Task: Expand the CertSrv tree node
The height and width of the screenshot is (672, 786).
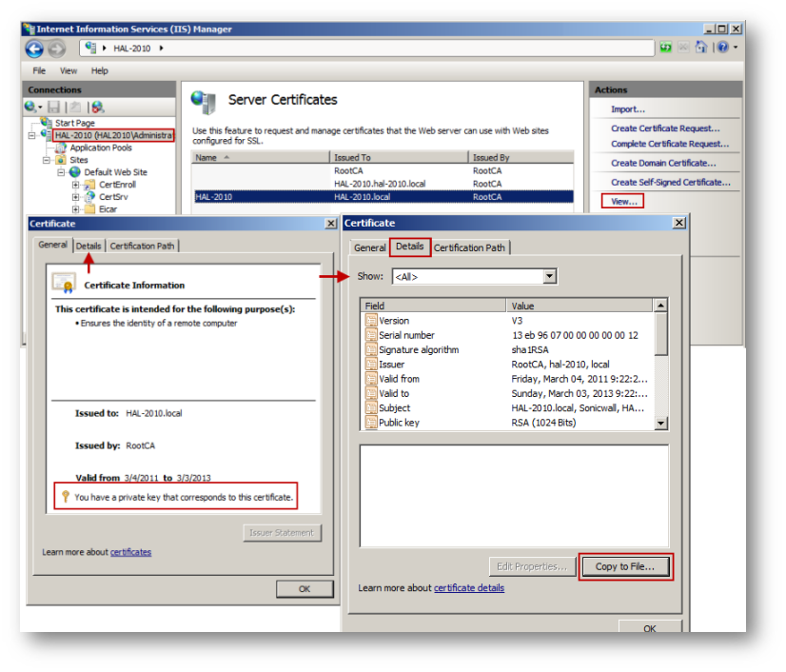Action: [76, 197]
